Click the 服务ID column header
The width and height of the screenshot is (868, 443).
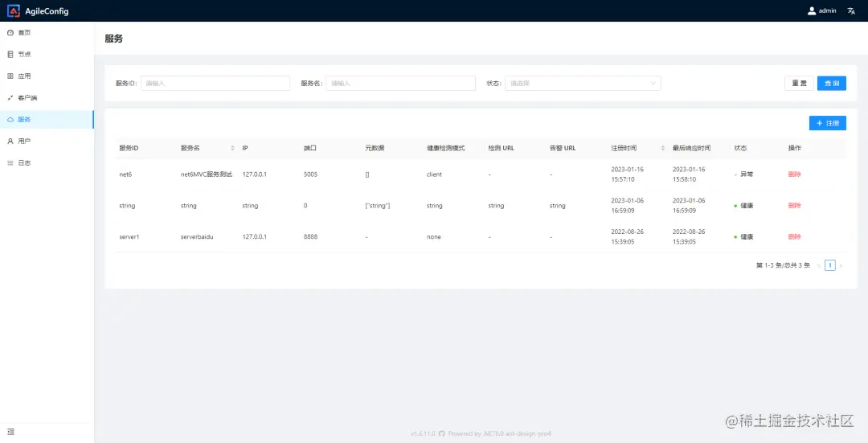tap(129, 149)
